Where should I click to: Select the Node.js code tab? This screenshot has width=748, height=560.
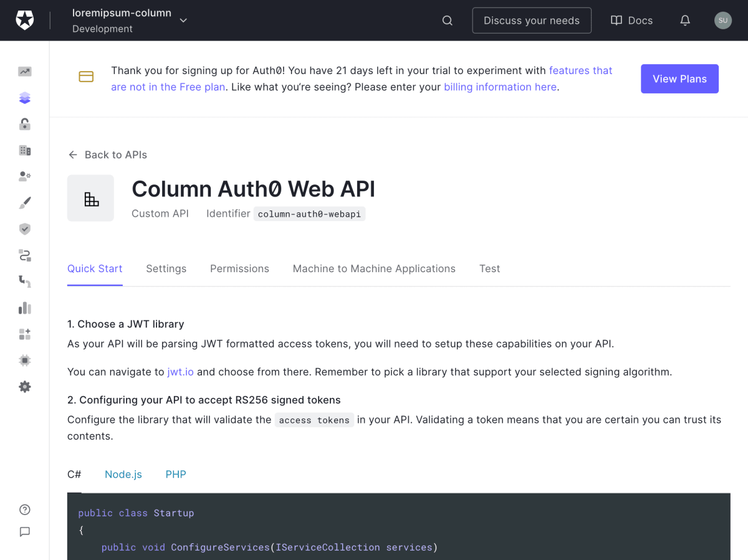pyautogui.click(x=123, y=474)
